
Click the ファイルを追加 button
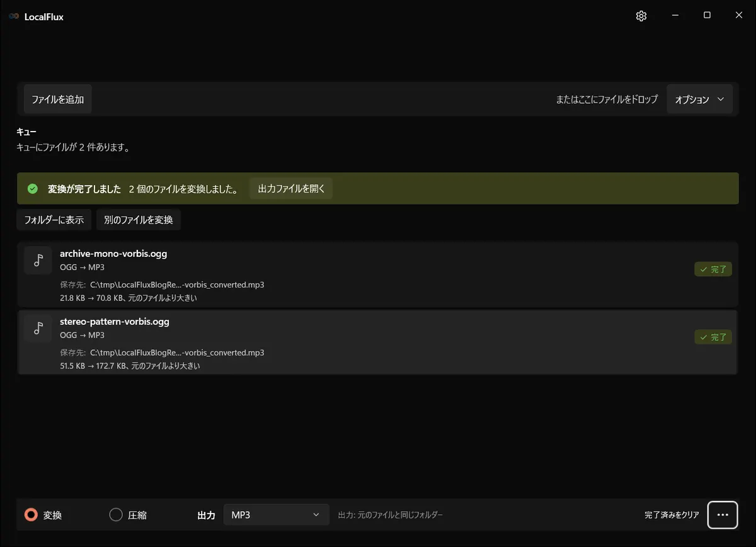[x=58, y=99]
